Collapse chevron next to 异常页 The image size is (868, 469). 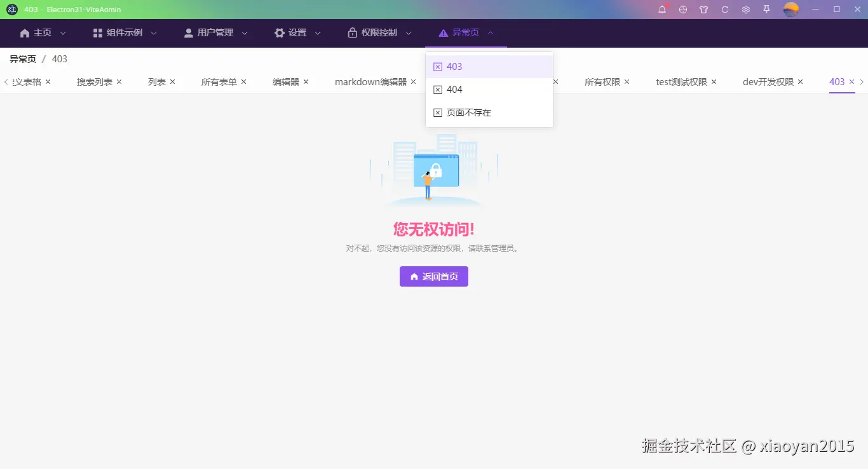pos(491,33)
